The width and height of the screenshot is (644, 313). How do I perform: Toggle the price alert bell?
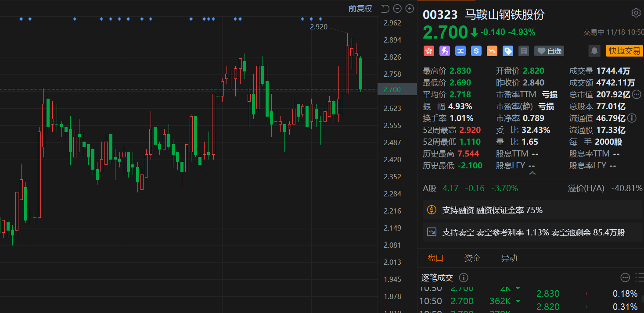pyautogui.click(x=594, y=51)
